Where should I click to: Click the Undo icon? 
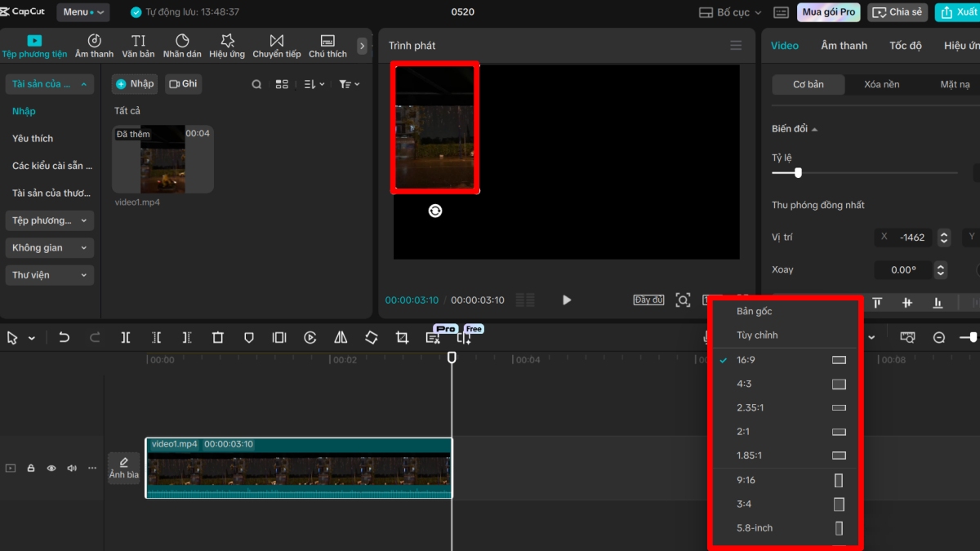65,336
